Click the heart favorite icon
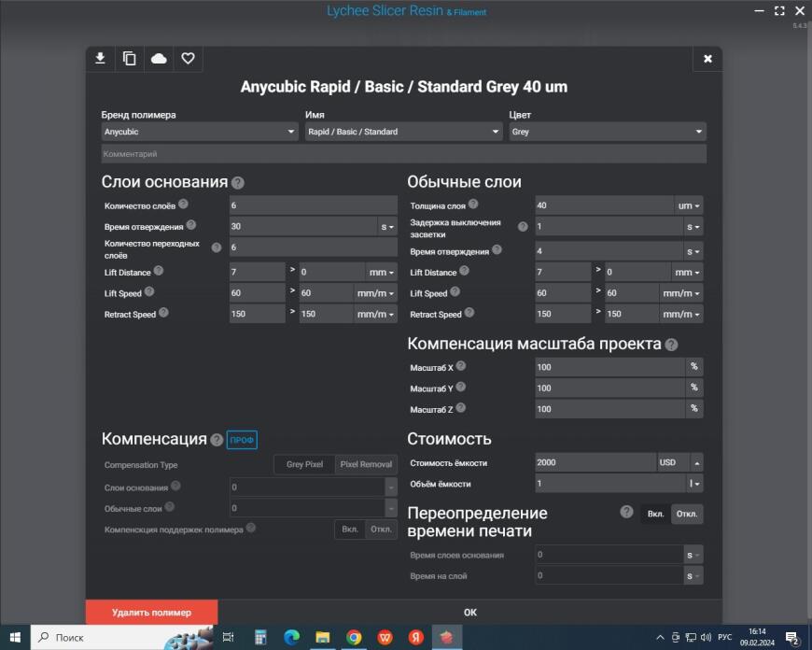This screenshot has height=650, width=812. (188, 59)
